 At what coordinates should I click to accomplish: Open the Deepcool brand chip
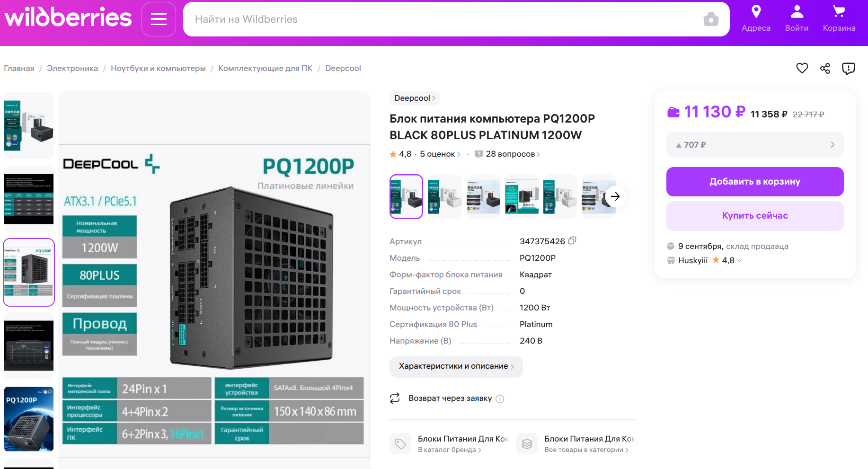(415, 98)
